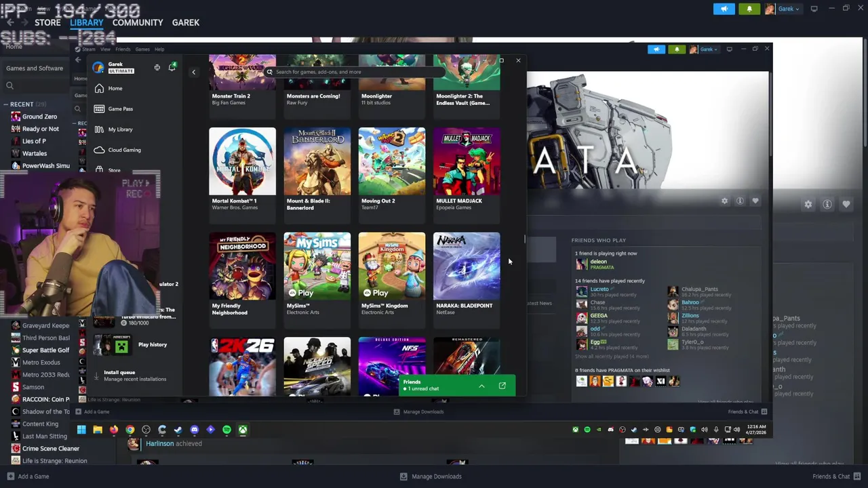Switch to the LIBRARY tab
Viewport: 868px width, 488px height.
click(87, 22)
